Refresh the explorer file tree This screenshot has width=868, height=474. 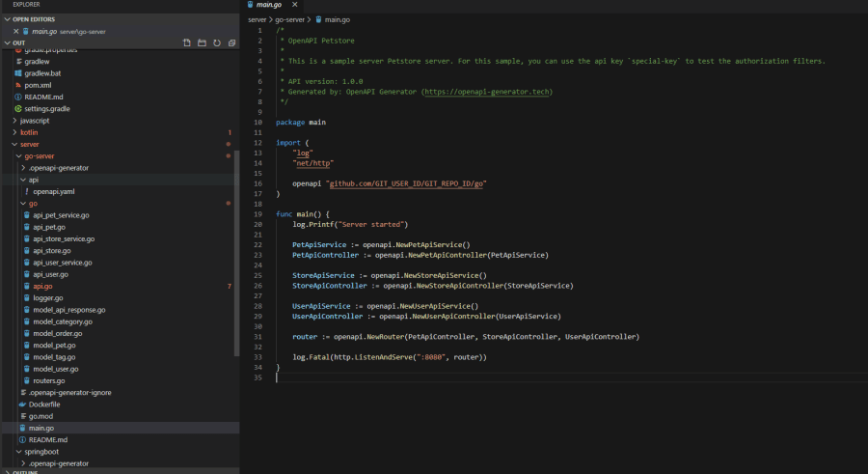(217, 43)
